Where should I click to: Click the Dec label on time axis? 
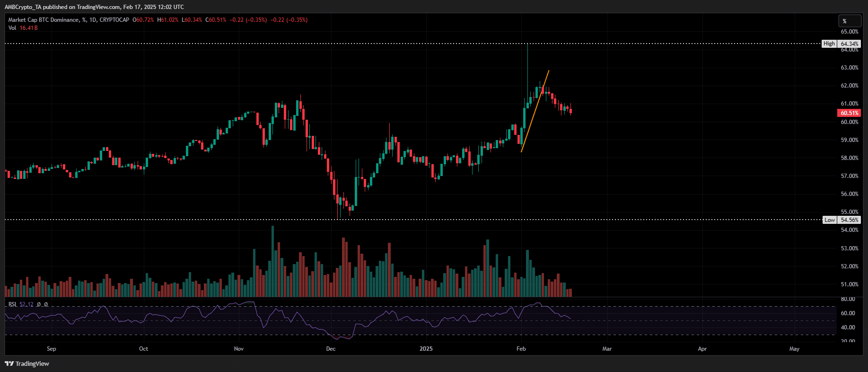coord(331,349)
